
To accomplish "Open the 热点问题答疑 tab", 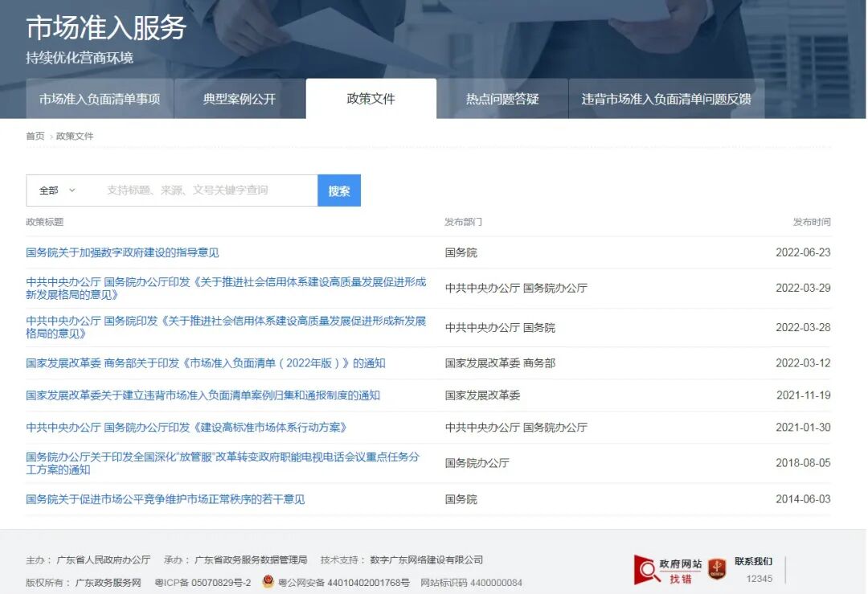I will click(x=503, y=98).
